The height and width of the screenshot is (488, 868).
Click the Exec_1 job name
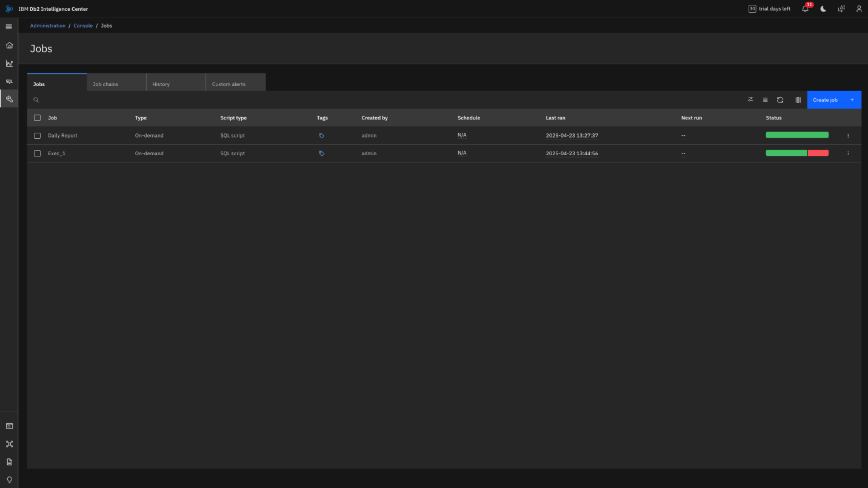point(57,153)
